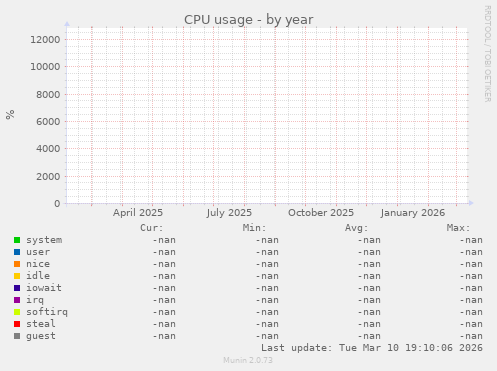Click the 'user' legend label
497x371 pixels.
coord(38,252)
